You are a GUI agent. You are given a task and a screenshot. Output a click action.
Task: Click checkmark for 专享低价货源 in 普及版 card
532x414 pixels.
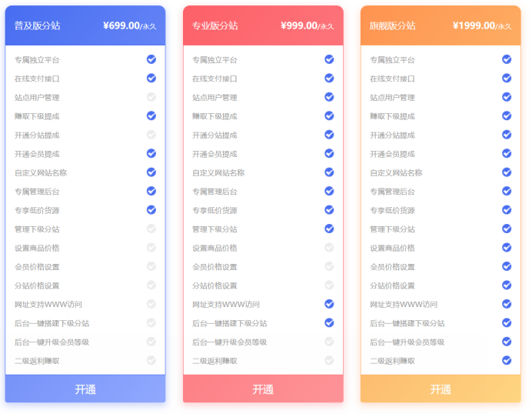(x=151, y=209)
